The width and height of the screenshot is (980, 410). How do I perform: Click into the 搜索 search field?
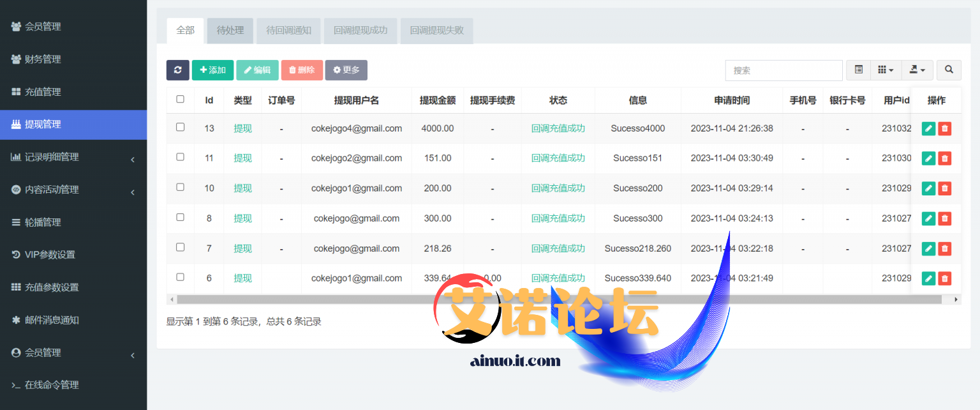[783, 70]
